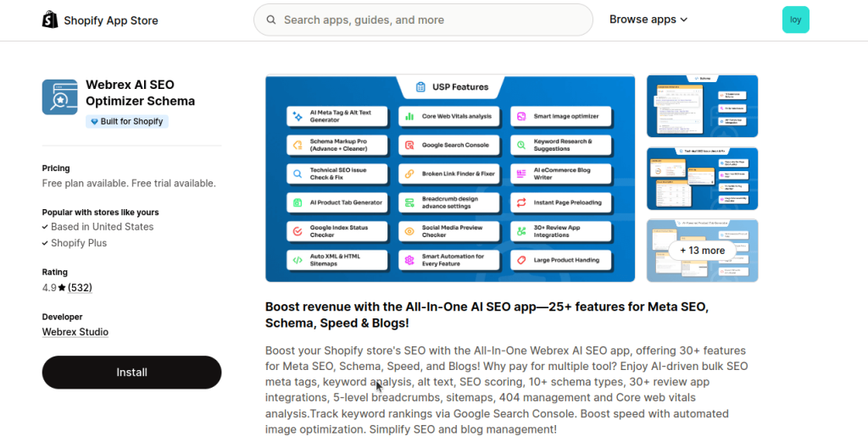Click the rating star icon
This screenshot has width=868, height=442.
click(x=63, y=288)
